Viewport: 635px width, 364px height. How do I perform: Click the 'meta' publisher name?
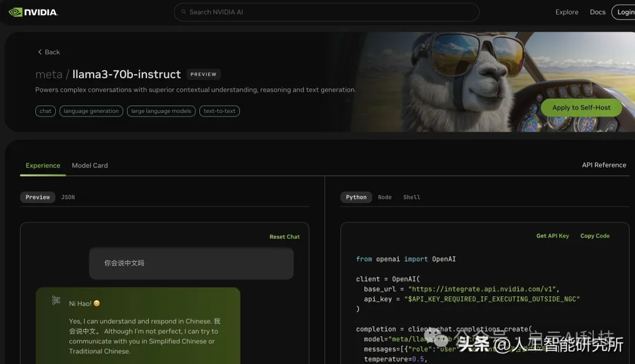pyautogui.click(x=49, y=75)
